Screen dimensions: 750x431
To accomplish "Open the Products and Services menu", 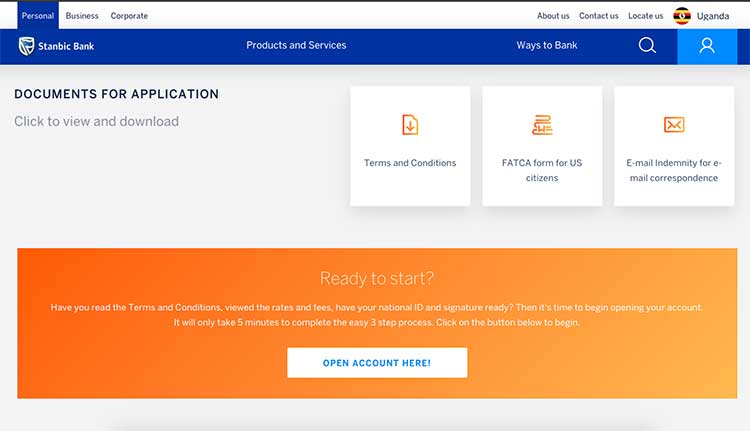I will 296,45.
